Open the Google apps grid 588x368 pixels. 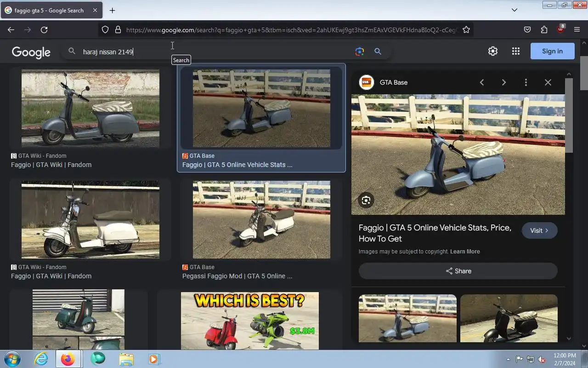(515, 51)
